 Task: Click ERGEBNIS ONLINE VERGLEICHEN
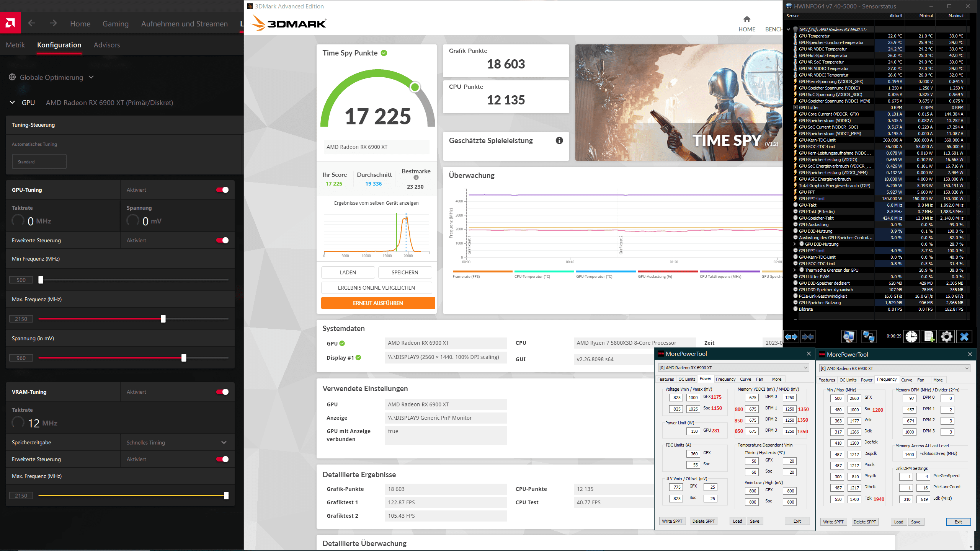pyautogui.click(x=376, y=288)
